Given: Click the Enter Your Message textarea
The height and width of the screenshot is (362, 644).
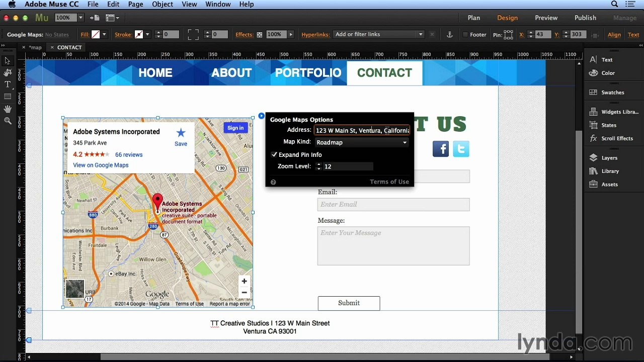Looking at the screenshot, I should (x=393, y=246).
